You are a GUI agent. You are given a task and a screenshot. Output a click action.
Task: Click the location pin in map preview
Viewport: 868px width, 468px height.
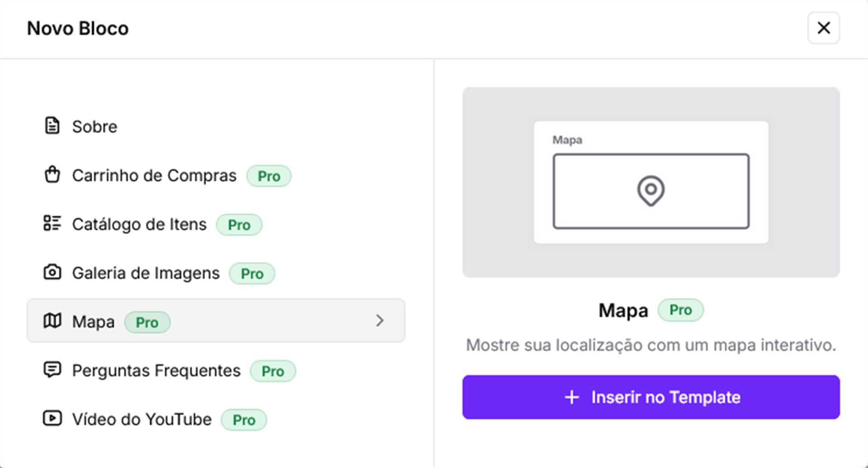click(651, 191)
